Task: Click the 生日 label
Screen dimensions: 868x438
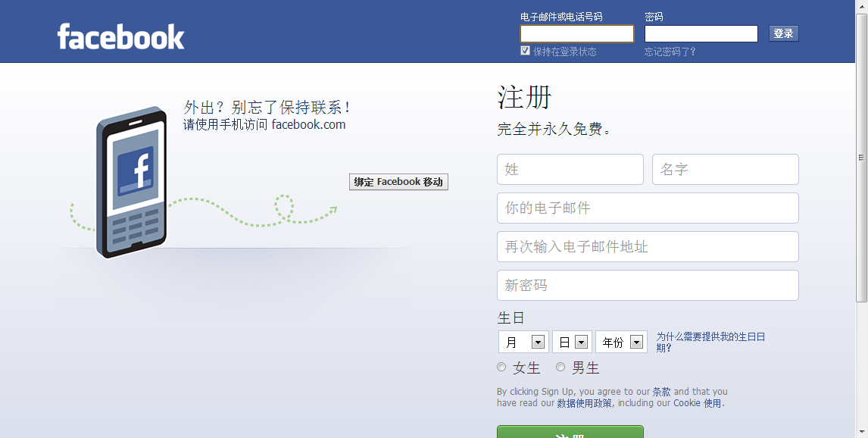Action: 510,318
